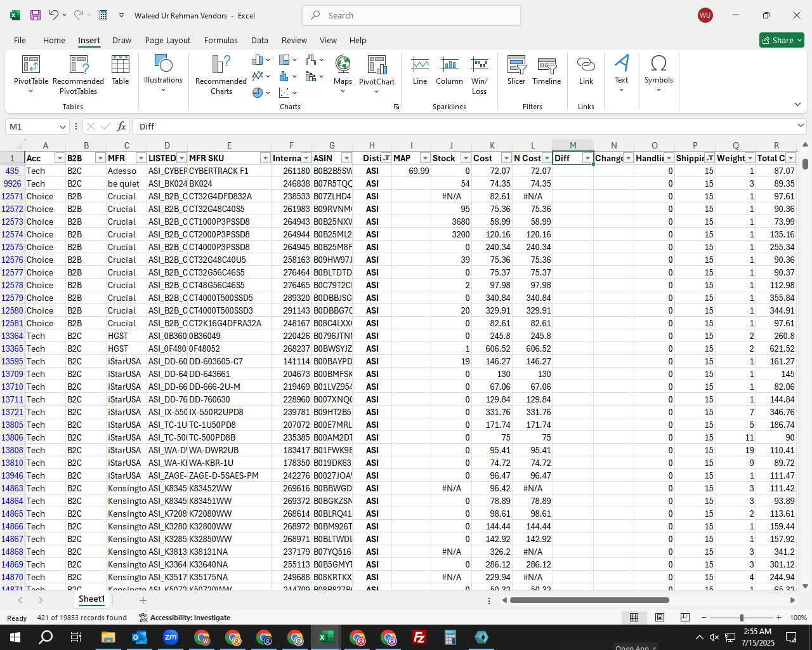Insert a pie or doughnut chart

tap(261, 93)
